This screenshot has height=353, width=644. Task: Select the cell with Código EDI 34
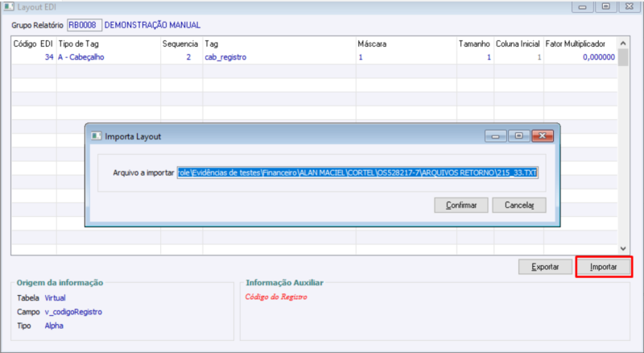click(34, 57)
